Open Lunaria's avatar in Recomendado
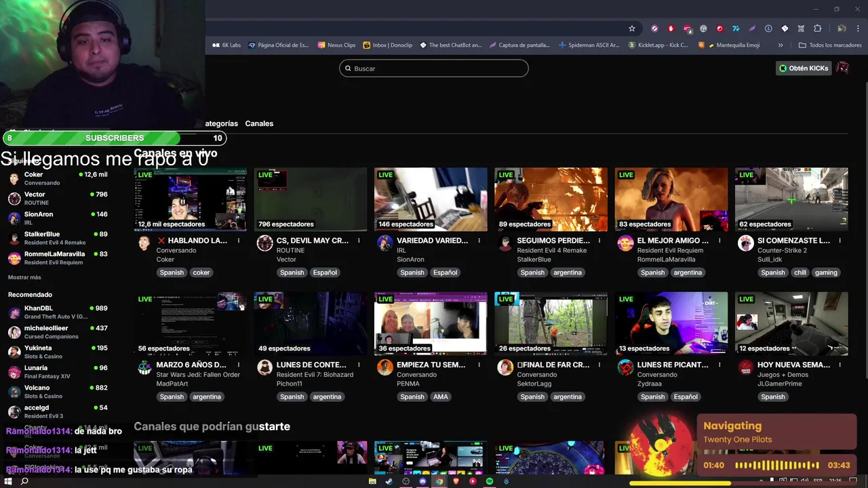 [14, 372]
